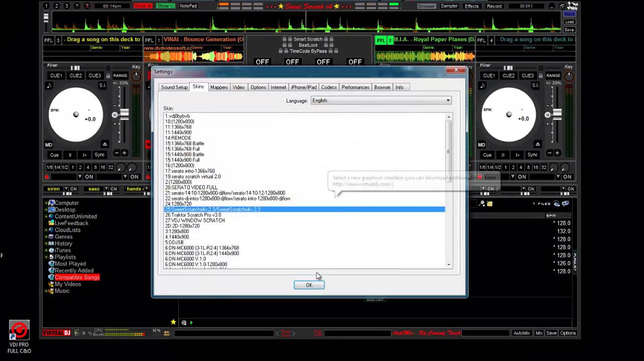The image size is (644, 361).
Task: Click OK in Settings dialog
Action: 309,285
